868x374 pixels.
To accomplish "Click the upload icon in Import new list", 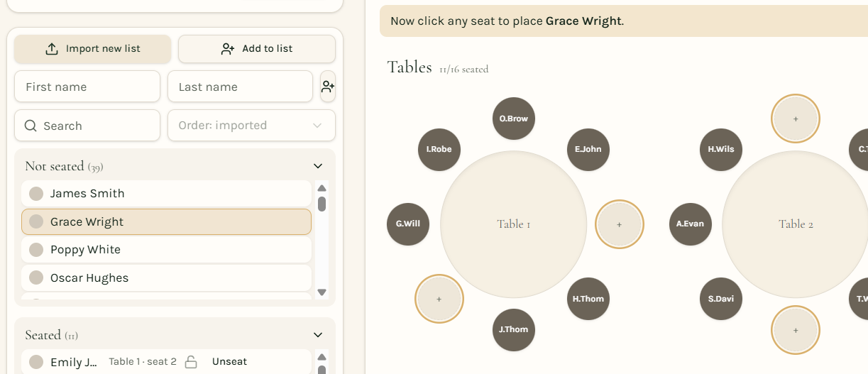I will (52, 49).
